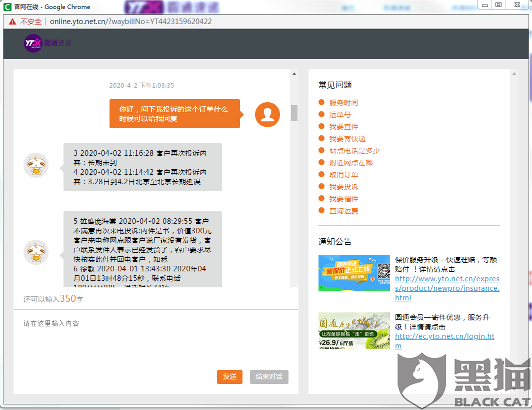The height and width of the screenshot is (410, 532).
Task: Open the ec.yto.net.cn login link
Action: pyautogui.click(x=444, y=336)
